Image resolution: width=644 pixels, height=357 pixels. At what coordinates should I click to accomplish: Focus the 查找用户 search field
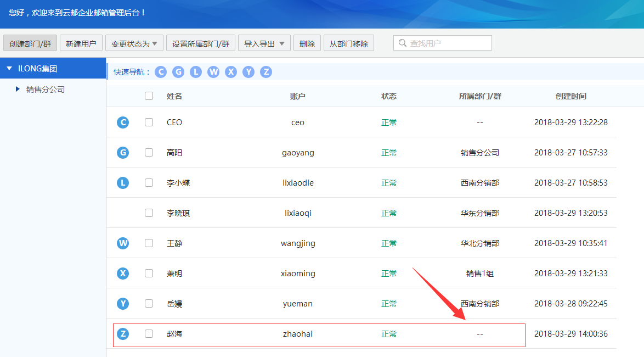tap(442, 43)
